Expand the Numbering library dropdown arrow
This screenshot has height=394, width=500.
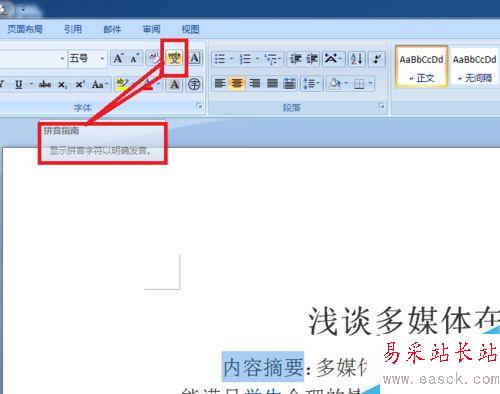click(257, 59)
